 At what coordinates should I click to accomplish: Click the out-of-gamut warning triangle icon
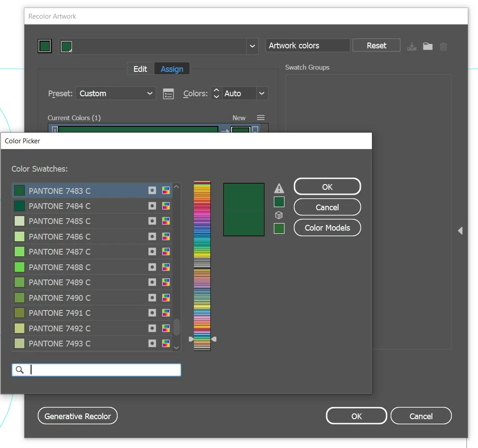[x=279, y=189]
